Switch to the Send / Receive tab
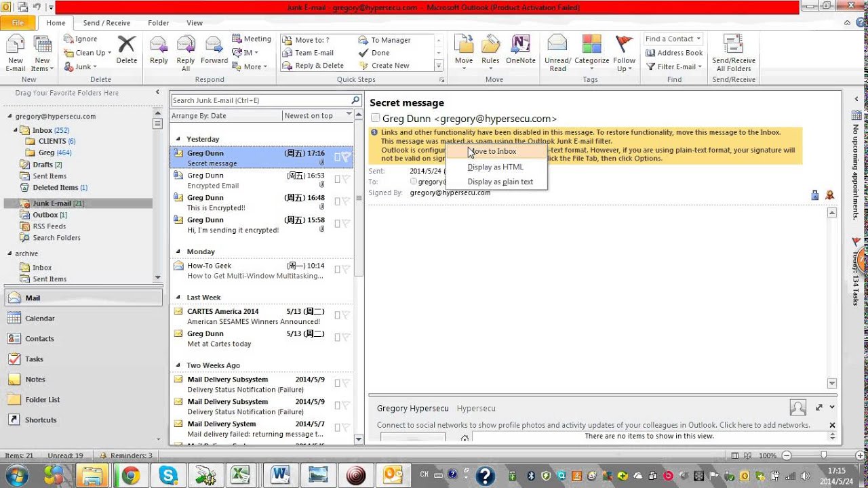Screen dimensions: 868x488 [x=106, y=22]
